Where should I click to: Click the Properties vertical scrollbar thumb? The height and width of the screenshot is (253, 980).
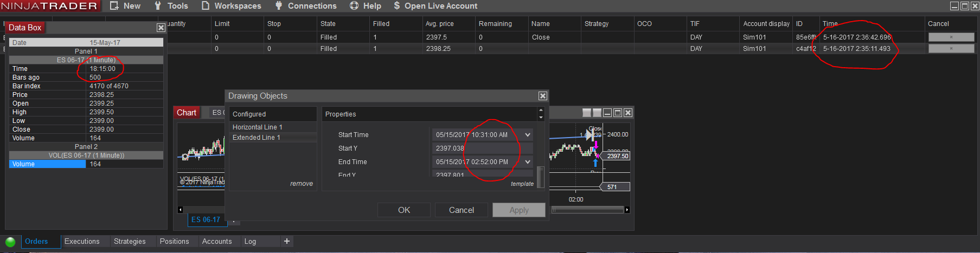point(540,177)
